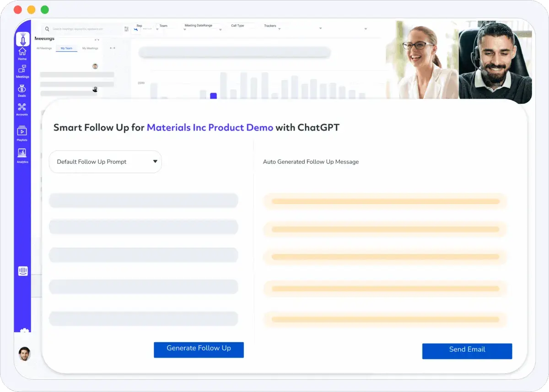Open Accounts section in sidebar
The height and width of the screenshot is (392, 549).
[22, 109]
